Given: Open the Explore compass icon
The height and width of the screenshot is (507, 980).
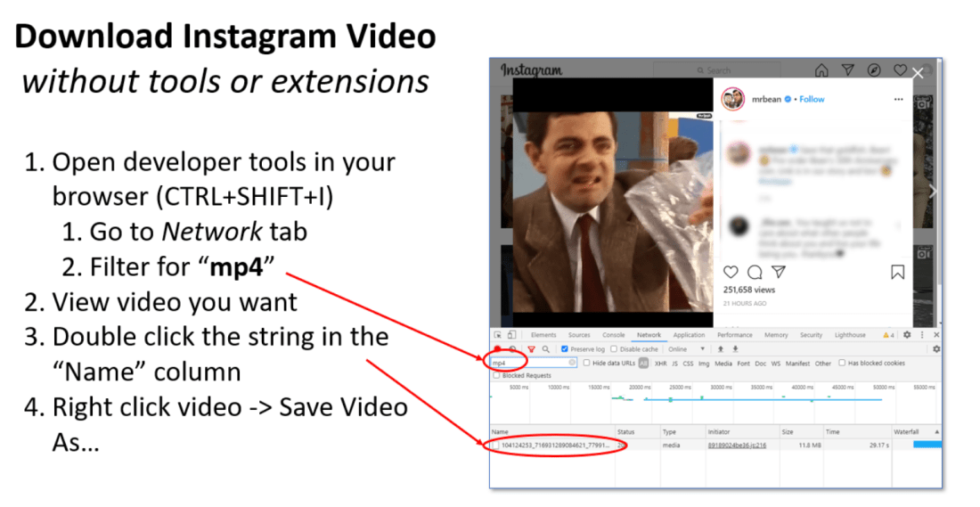Looking at the screenshot, I should tap(874, 70).
